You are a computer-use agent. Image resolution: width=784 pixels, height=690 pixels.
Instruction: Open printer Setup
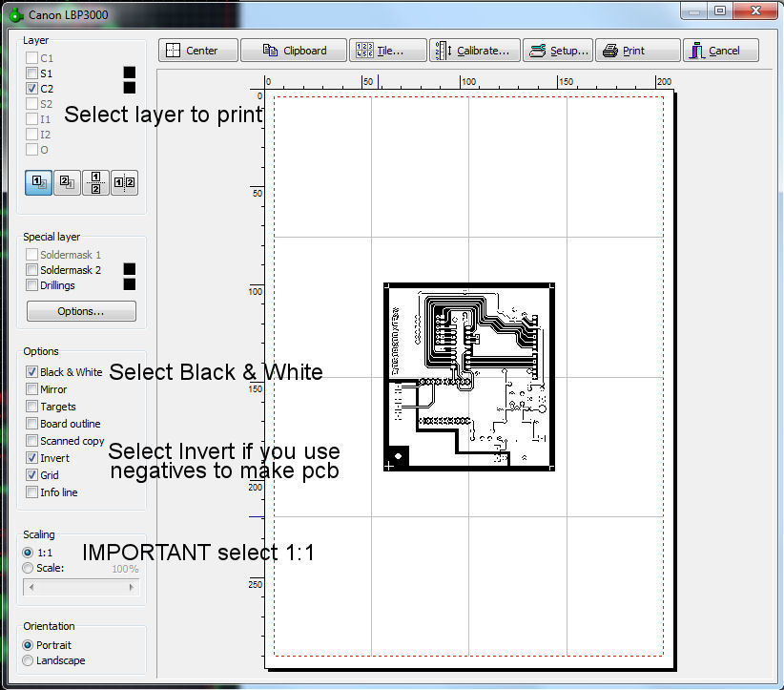(558, 51)
